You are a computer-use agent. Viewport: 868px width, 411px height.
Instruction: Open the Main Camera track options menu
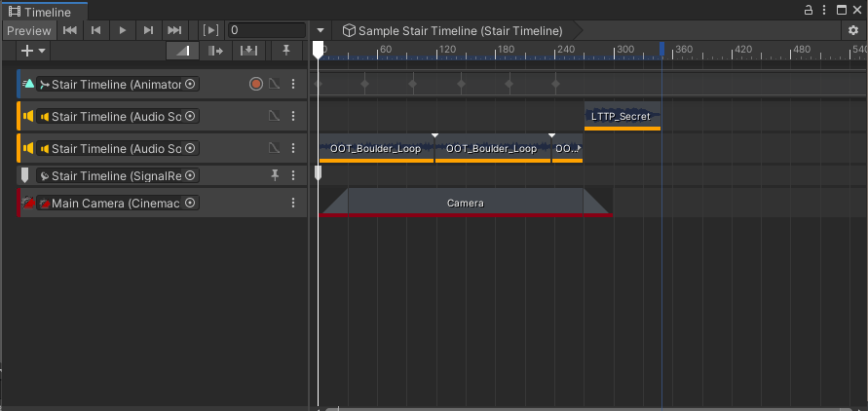click(293, 203)
